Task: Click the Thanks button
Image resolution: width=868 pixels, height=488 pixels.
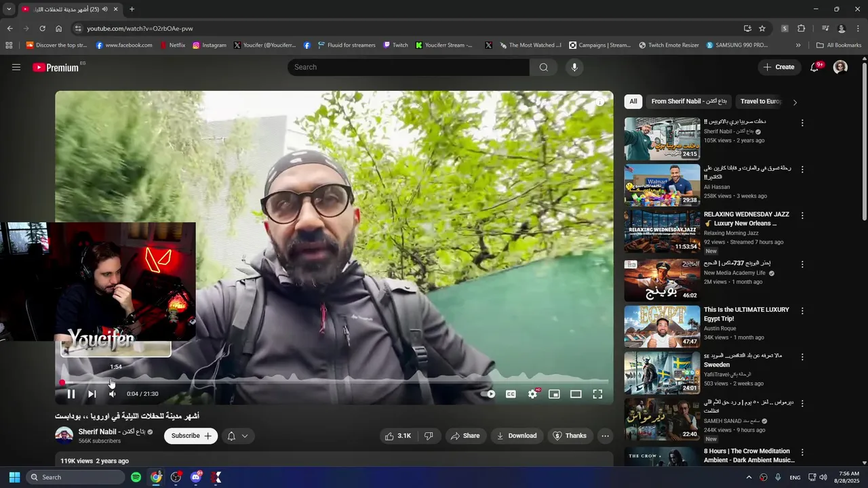Action: coord(570,436)
